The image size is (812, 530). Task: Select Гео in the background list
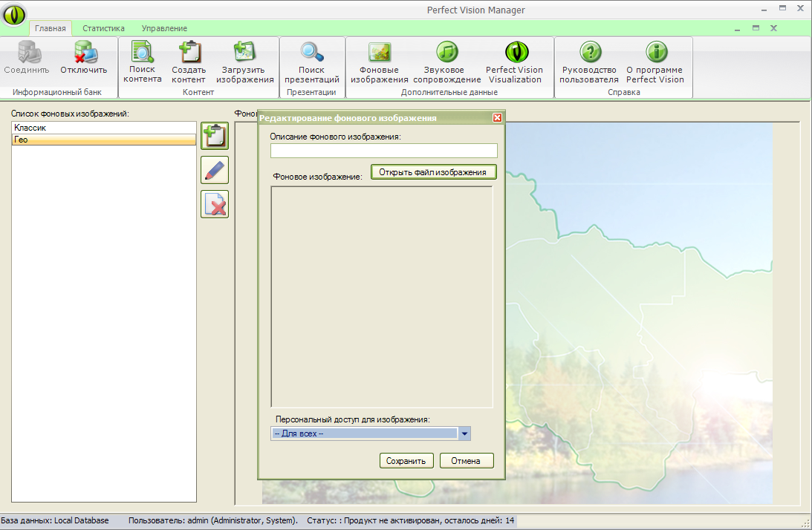point(103,140)
